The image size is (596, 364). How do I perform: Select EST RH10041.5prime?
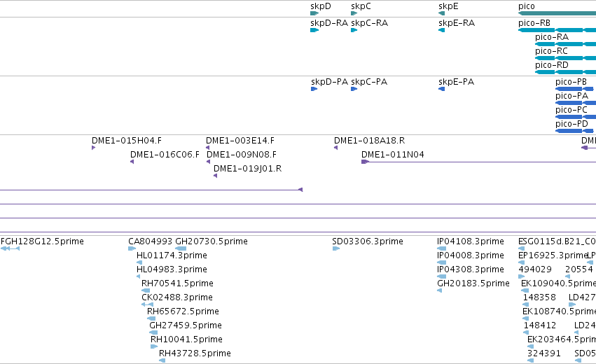[154, 347]
